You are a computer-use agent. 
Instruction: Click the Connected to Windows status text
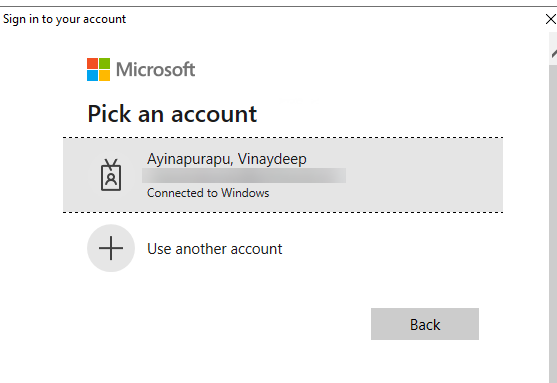click(x=208, y=193)
